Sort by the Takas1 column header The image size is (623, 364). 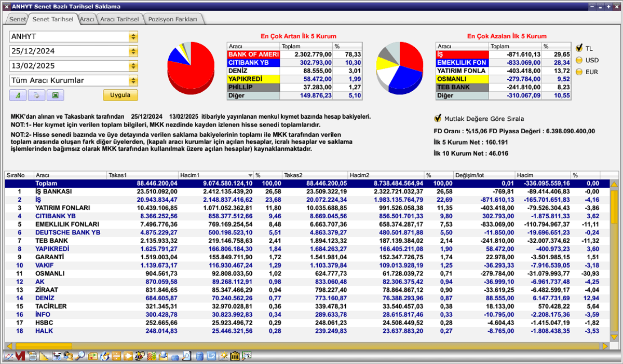point(143,175)
